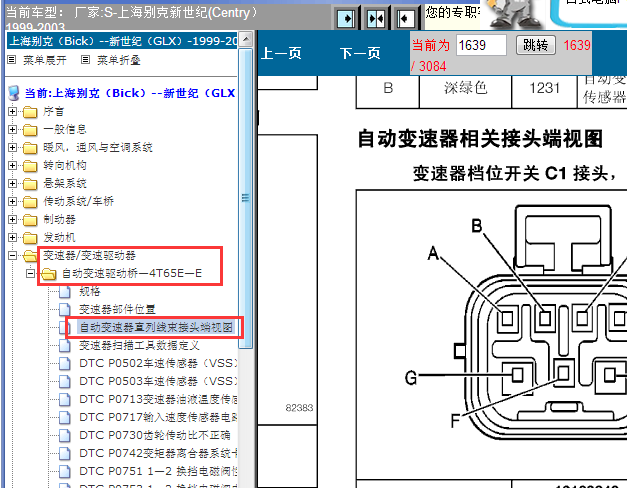Click the 悬架系统 folder icon

[30, 184]
